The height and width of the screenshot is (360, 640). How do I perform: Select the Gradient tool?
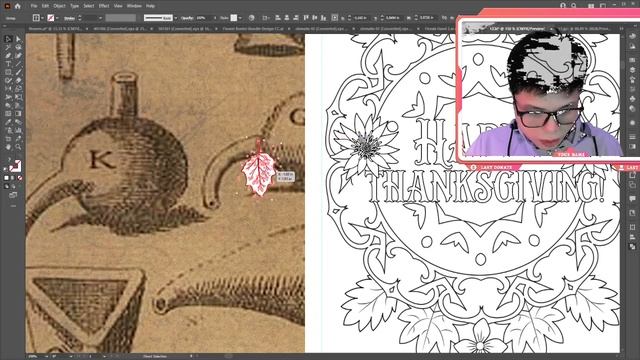point(18,113)
